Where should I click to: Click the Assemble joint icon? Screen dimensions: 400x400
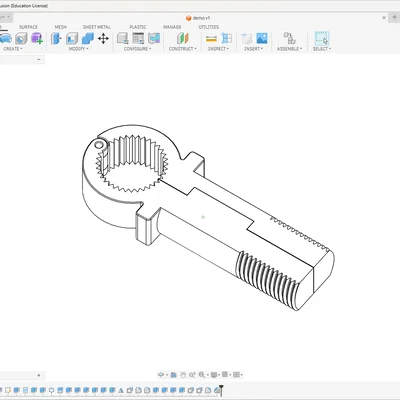click(289, 39)
